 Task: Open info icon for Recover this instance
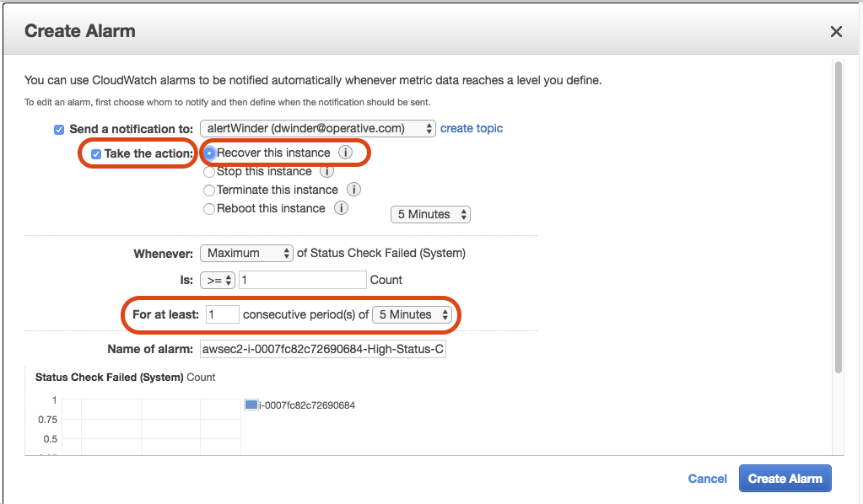[x=345, y=153]
